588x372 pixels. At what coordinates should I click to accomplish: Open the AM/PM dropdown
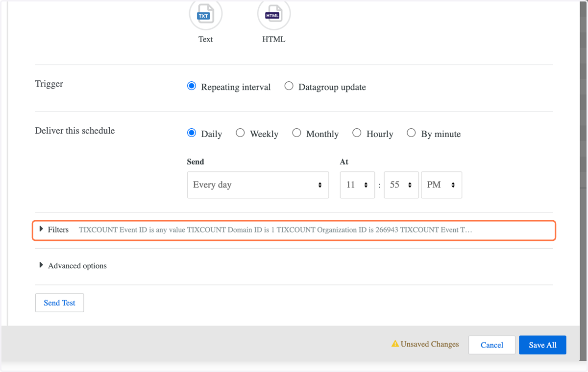tap(441, 185)
